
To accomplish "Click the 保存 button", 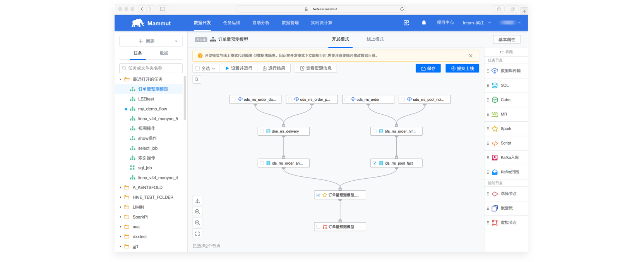I will [x=428, y=69].
